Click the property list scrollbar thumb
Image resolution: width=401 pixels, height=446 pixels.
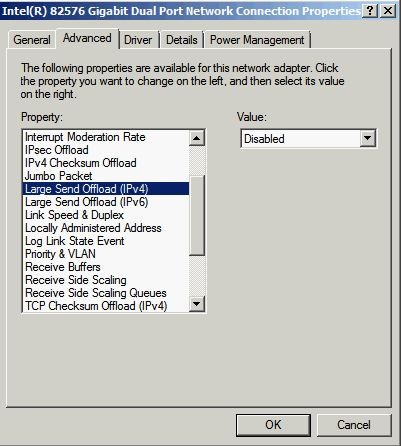click(197, 215)
